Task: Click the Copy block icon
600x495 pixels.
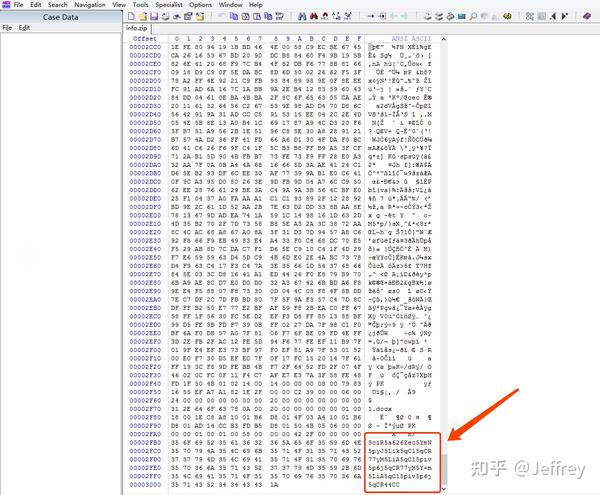Action: point(234,16)
